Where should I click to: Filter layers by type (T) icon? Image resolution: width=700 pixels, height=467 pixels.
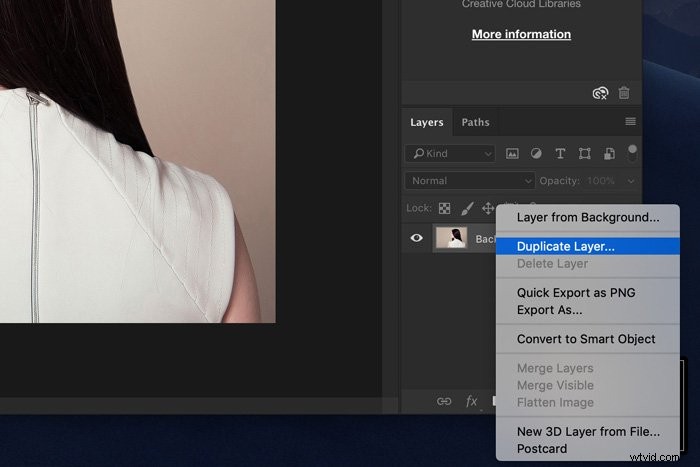[x=560, y=154]
